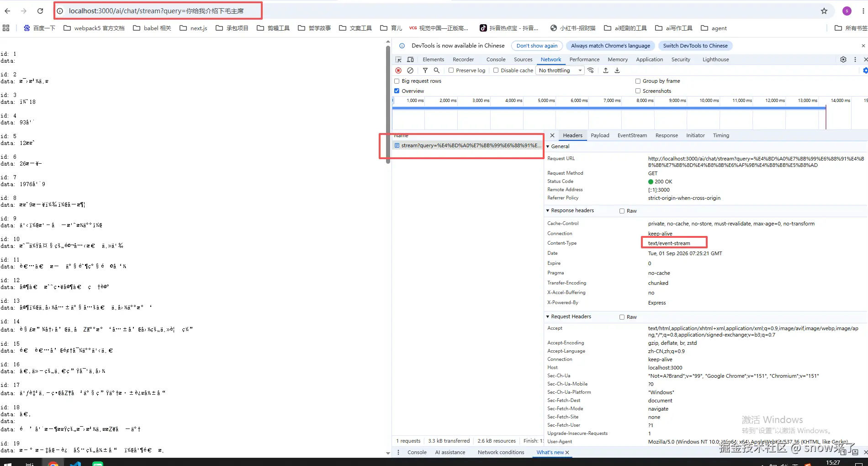Select the stream?query request row
This screenshot has width=868, height=466.
[468, 145]
